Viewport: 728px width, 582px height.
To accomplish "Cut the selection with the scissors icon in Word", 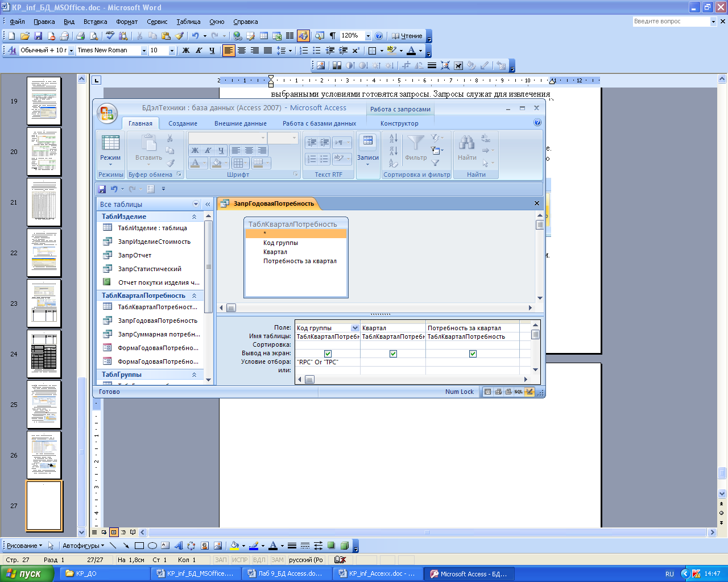I will point(139,36).
